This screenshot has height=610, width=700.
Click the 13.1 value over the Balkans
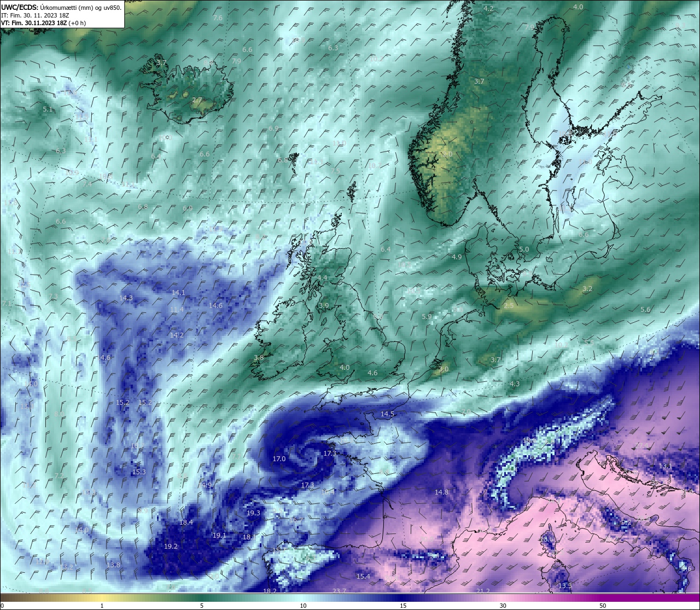click(665, 466)
